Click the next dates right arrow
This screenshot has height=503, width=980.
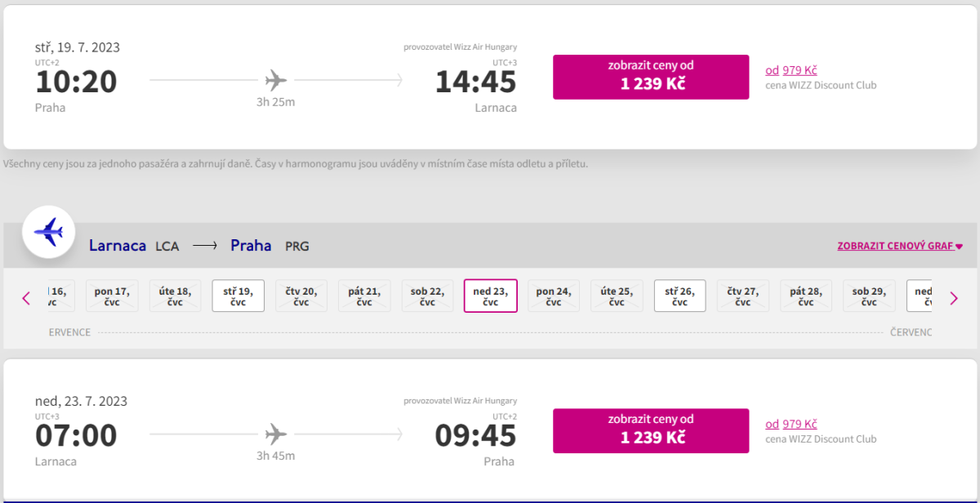(953, 298)
